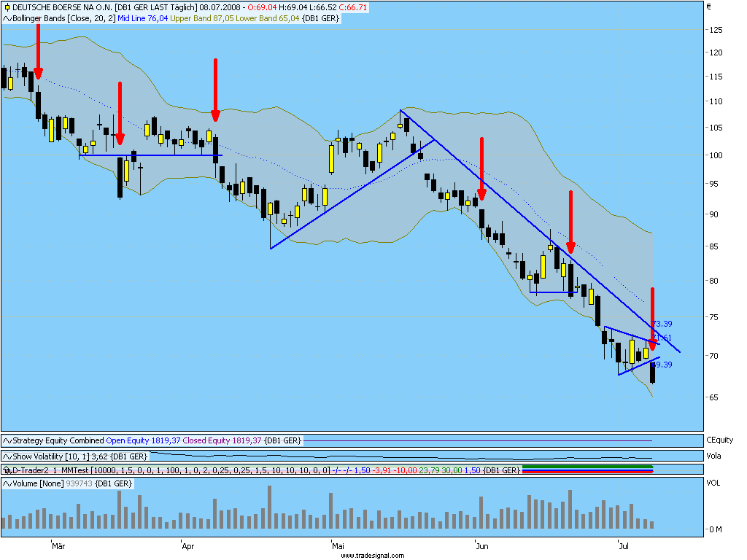Click the 125 price axis label
This screenshot has width=747, height=560.
[x=716, y=30]
